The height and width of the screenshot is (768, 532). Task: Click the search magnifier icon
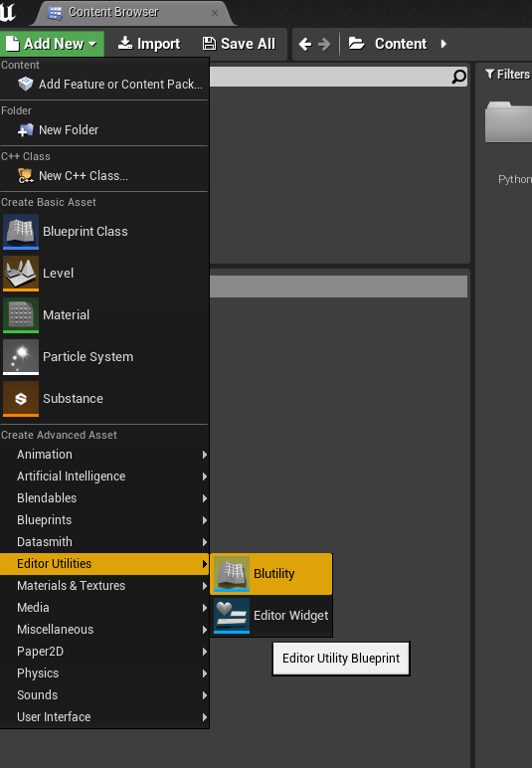458,77
